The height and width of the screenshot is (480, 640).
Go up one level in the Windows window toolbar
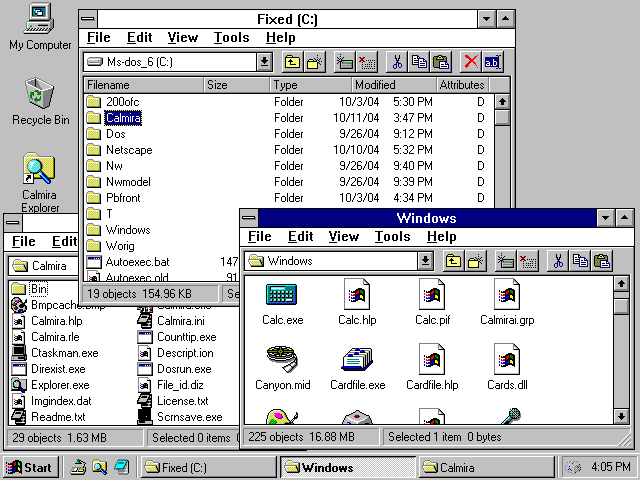tap(453, 261)
